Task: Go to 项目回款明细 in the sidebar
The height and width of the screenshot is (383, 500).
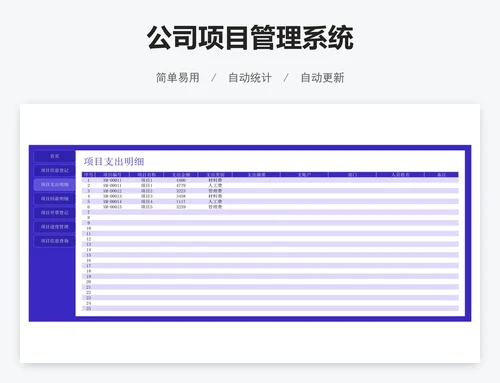Action: coord(54,199)
